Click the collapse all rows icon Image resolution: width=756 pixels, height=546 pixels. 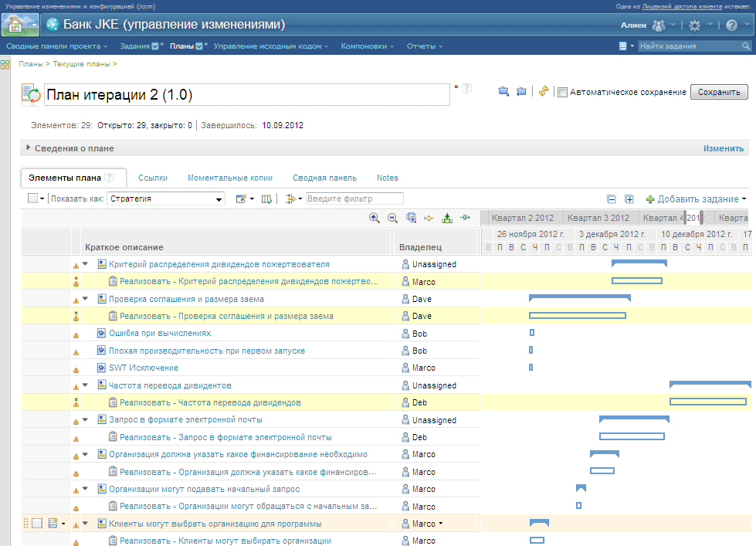tap(612, 199)
